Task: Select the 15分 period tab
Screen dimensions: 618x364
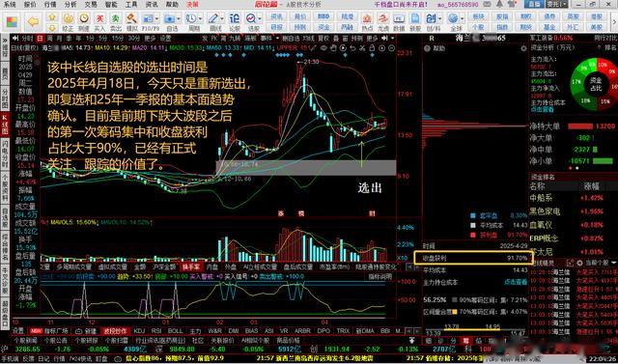Action: (117, 39)
